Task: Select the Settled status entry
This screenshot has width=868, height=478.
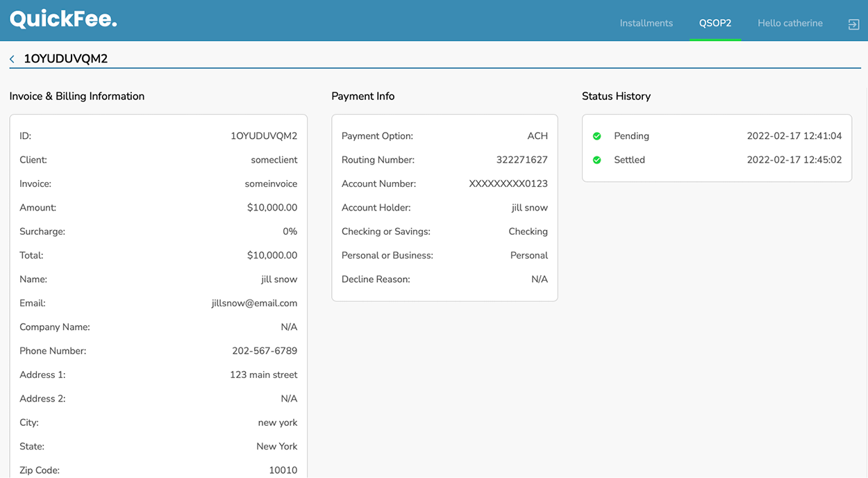Action: click(629, 159)
